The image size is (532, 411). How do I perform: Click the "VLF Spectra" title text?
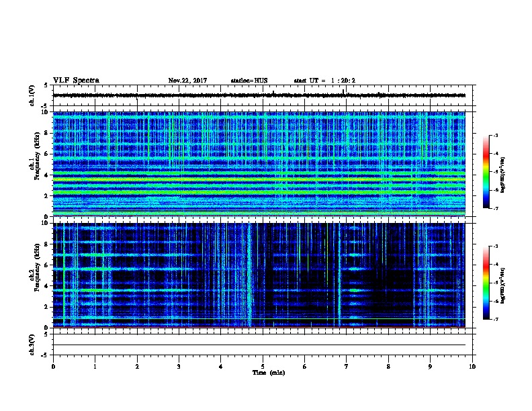click(76, 81)
